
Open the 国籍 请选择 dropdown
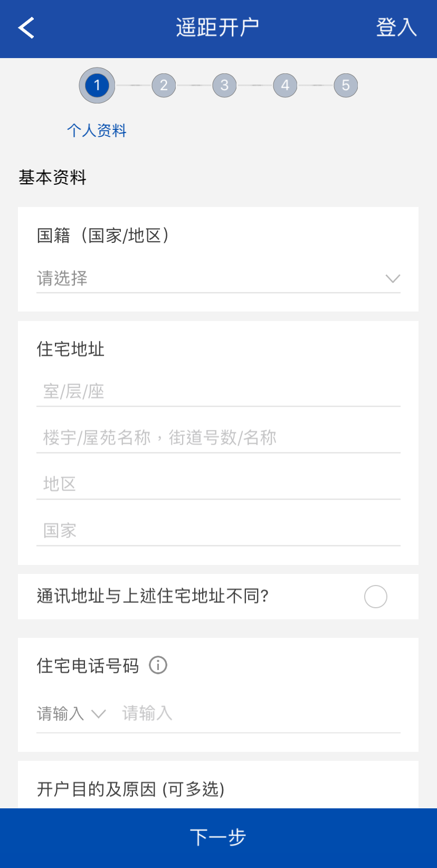(211, 278)
